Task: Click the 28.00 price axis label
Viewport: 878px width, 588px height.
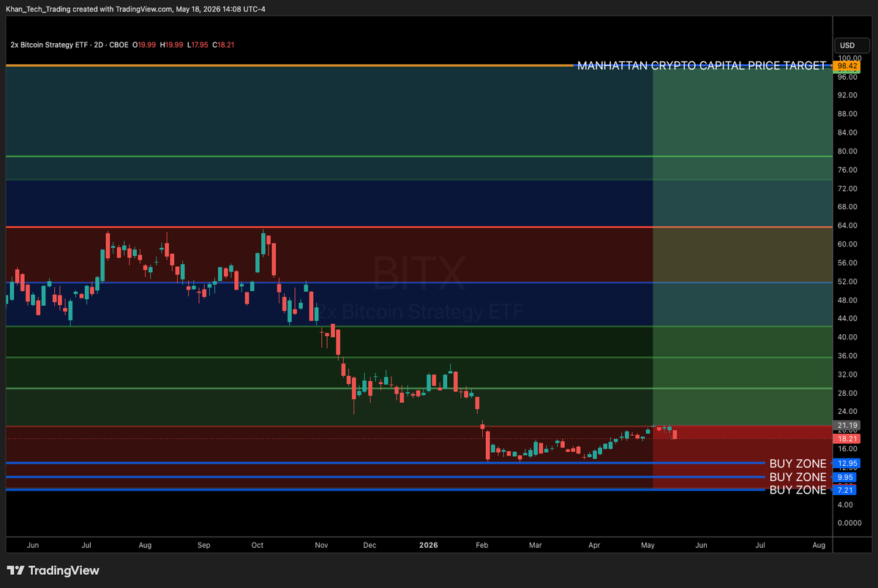Action: pos(847,393)
